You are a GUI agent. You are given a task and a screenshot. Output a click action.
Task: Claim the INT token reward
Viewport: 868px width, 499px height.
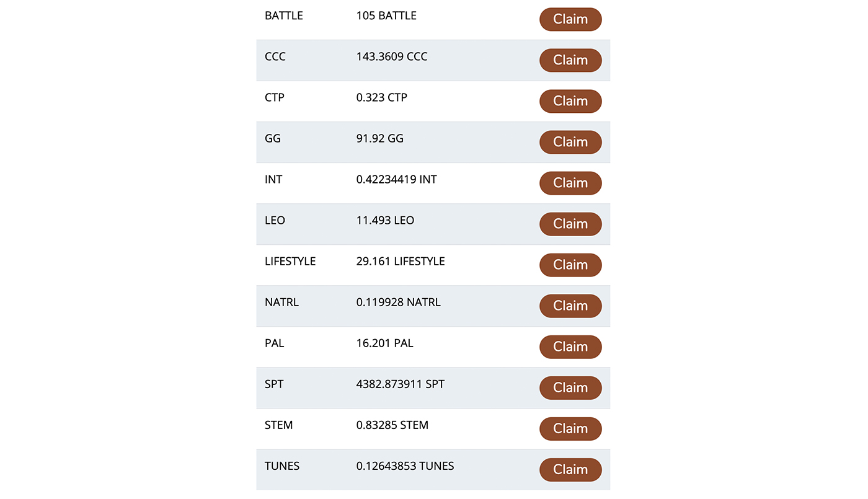point(570,183)
